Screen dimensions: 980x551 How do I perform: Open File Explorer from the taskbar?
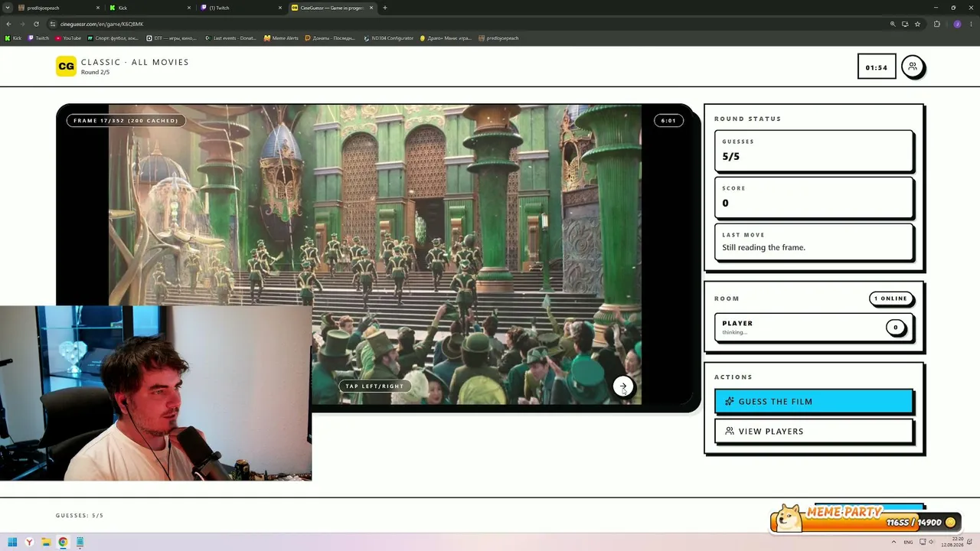pyautogui.click(x=46, y=543)
